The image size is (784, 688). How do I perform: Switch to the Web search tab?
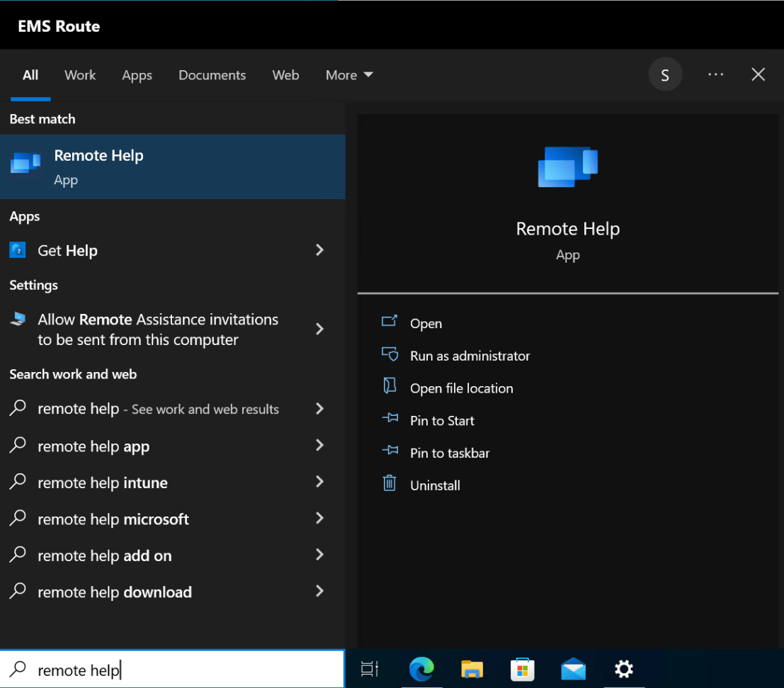285,75
